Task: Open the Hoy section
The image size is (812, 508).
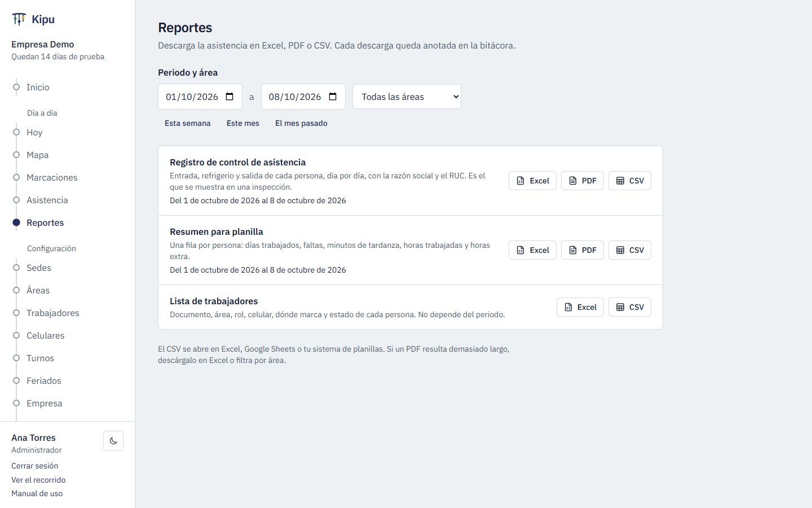Action: [x=34, y=132]
